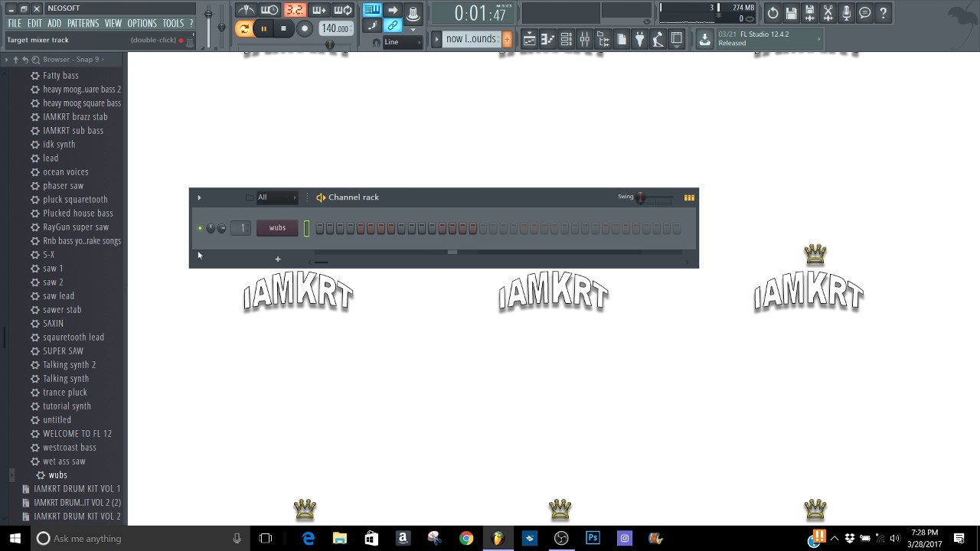Image resolution: width=980 pixels, height=551 pixels.
Task: Click the news download icon
Action: click(x=705, y=39)
